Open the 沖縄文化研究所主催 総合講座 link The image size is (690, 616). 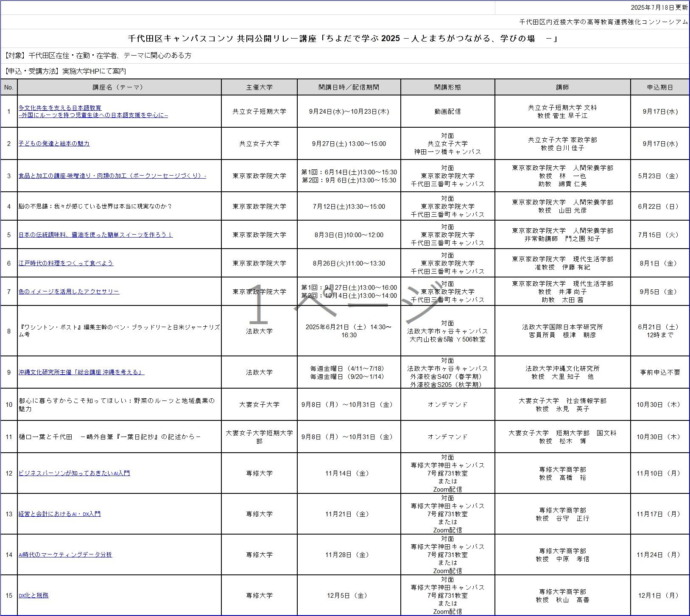[81, 372]
